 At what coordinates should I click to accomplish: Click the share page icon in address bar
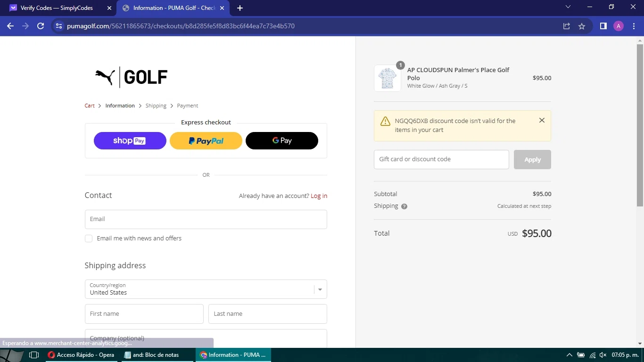click(567, 26)
